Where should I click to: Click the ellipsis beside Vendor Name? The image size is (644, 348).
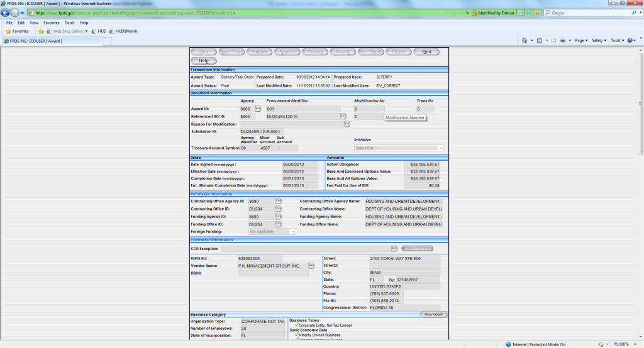pyautogui.click(x=311, y=266)
